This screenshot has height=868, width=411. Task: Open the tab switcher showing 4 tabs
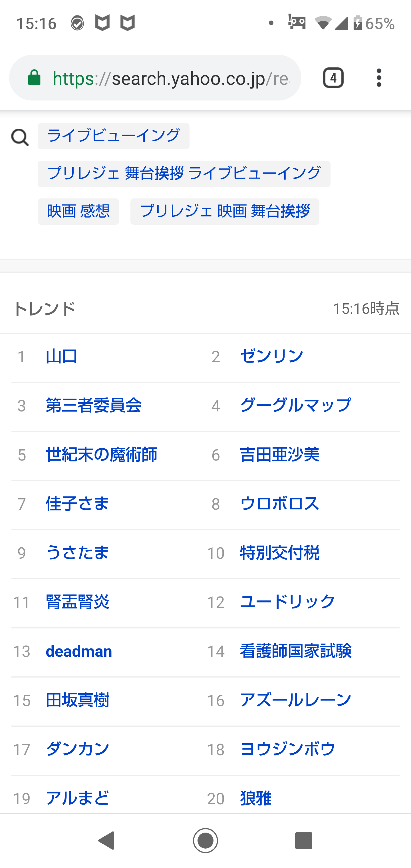coord(333,78)
